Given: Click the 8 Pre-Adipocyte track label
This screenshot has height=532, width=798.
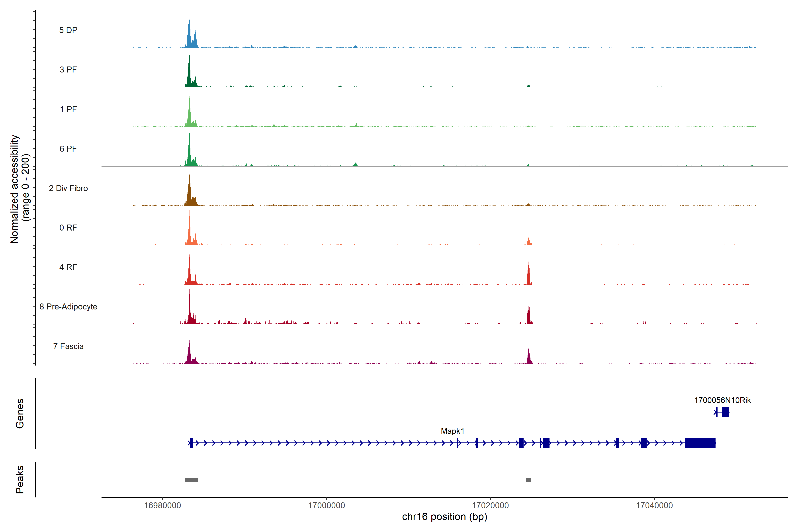Looking at the screenshot, I should coord(68,306).
